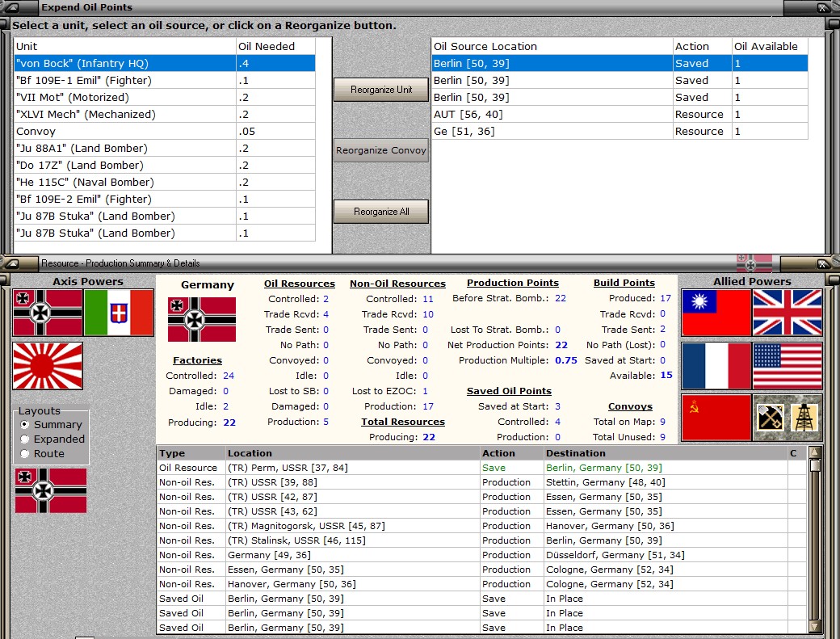Select the "von Bock" (Infantry HQ) unit row
The width and height of the screenshot is (840, 639).
165,63
